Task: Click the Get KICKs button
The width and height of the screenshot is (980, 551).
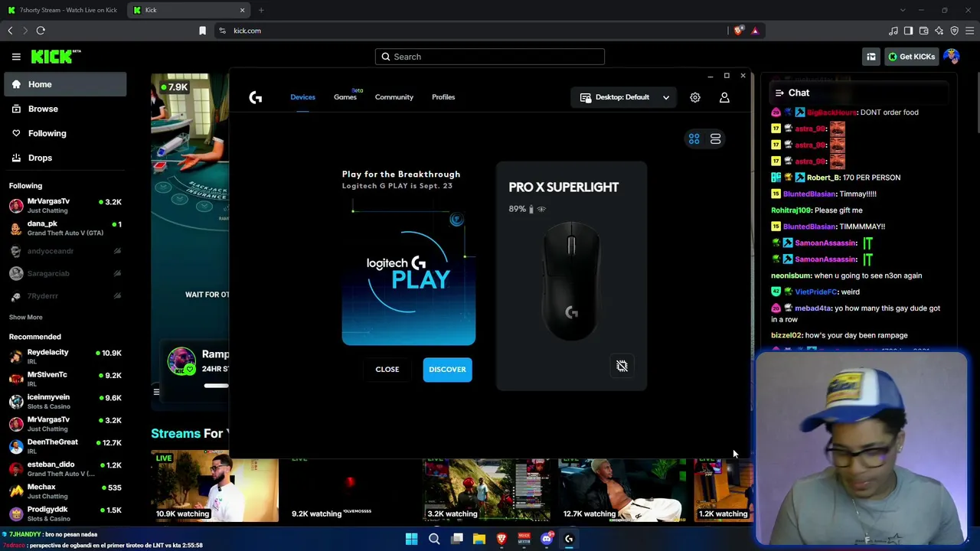Action: 911,57
